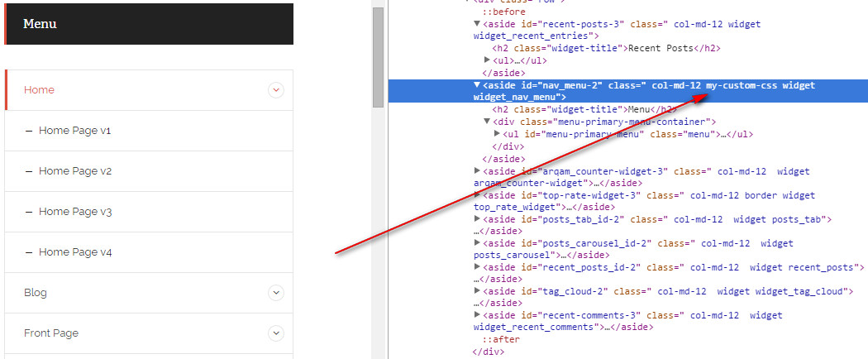The height and width of the screenshot is (359, 868).
Task: Expand the tag_cloud-2 aside node
Action: tap(477, 291)
